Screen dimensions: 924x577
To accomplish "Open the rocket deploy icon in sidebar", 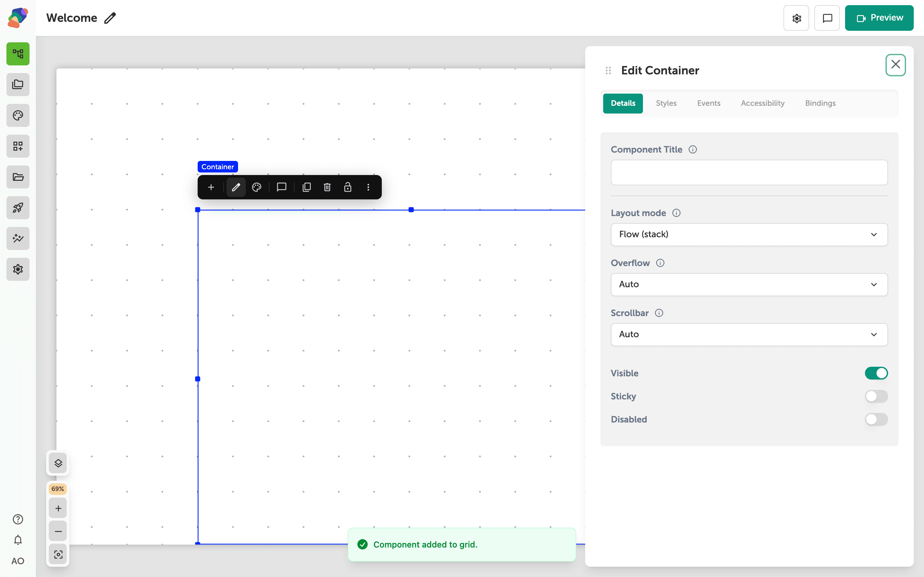I will pyautogui.click(x=18, y=208).
